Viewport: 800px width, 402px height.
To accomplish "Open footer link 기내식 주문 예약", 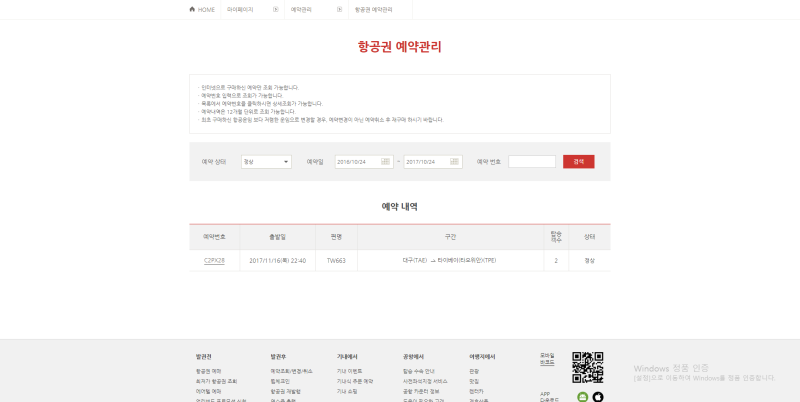I will (x=355, y=381).
